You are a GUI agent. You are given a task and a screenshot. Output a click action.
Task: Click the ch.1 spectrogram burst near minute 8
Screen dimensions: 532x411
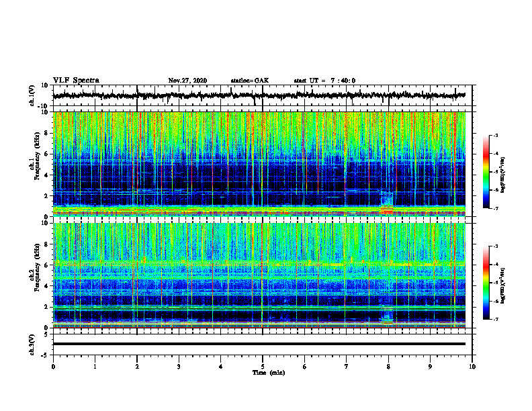coord(387,203)
